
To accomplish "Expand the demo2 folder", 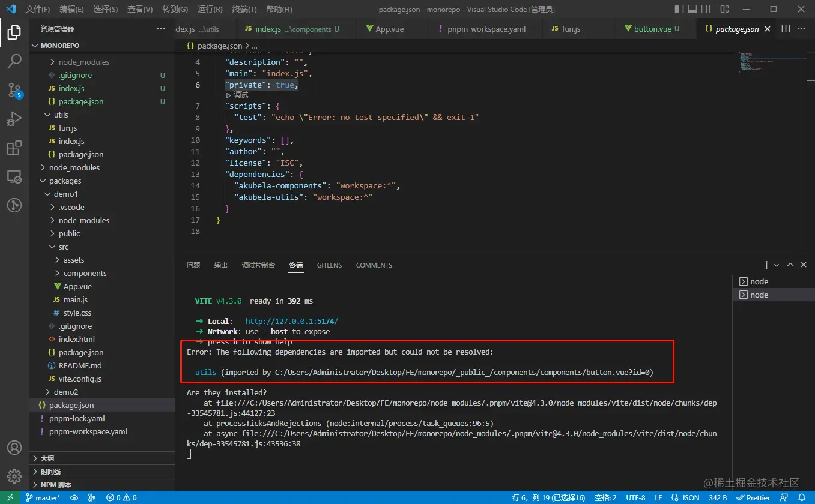I will tap(65, 392).
